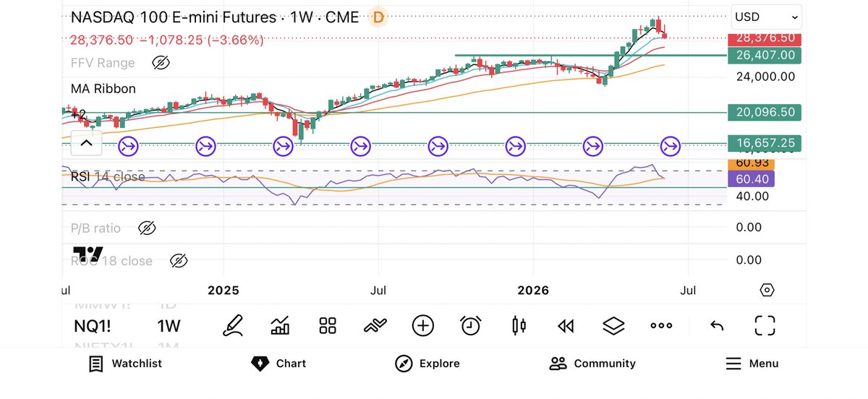
Task: Show the hidden FFV Range indicator
Action: [x=161, y=63]
